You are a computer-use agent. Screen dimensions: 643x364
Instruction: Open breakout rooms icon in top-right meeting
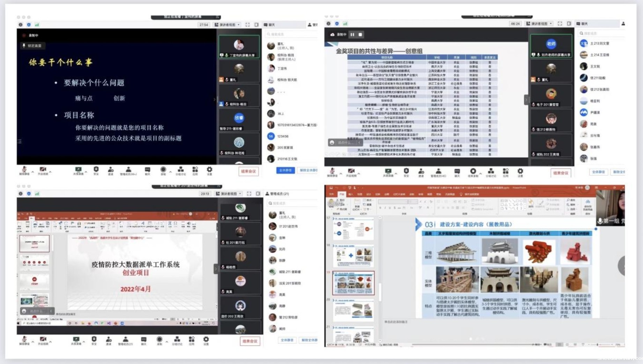491,172
